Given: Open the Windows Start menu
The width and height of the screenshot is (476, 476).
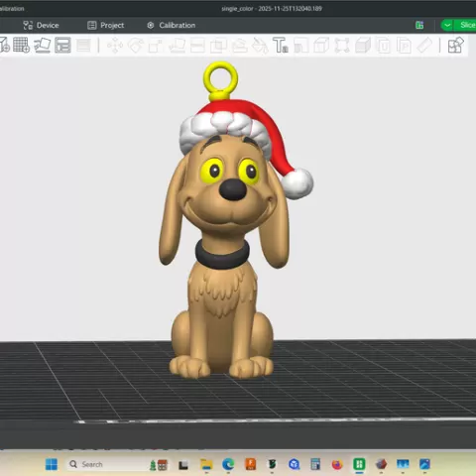Looking at the screenshot, I should tap(52, 464).
